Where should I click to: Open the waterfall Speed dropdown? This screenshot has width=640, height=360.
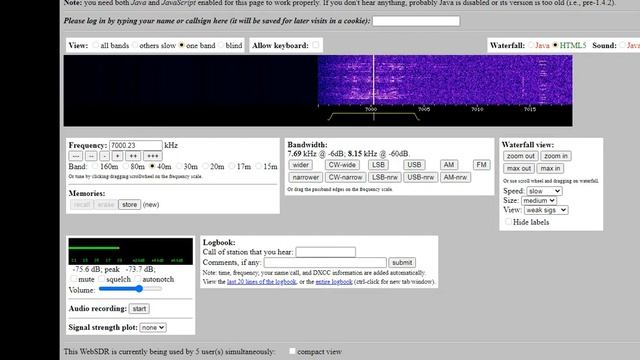[544, 191]
